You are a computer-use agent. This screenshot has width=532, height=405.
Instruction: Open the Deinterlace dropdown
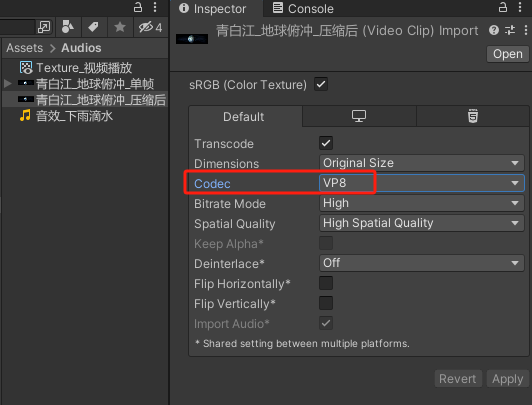tap(422, 263)
